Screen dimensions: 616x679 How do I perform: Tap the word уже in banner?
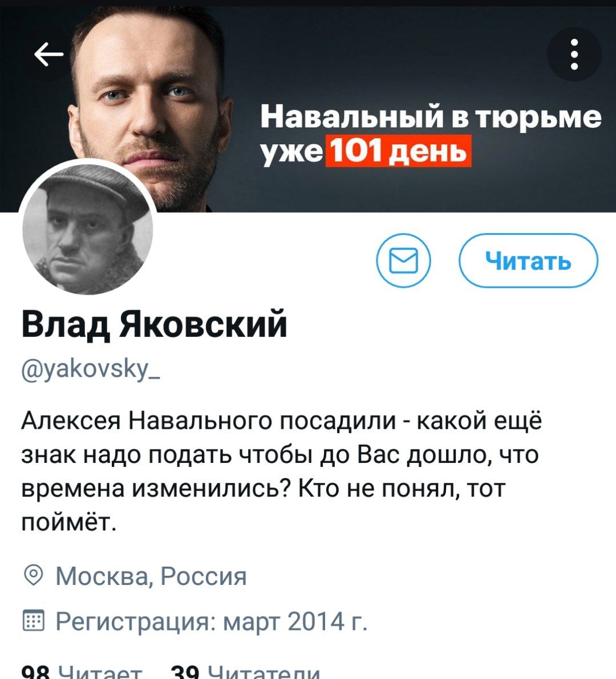291,152
